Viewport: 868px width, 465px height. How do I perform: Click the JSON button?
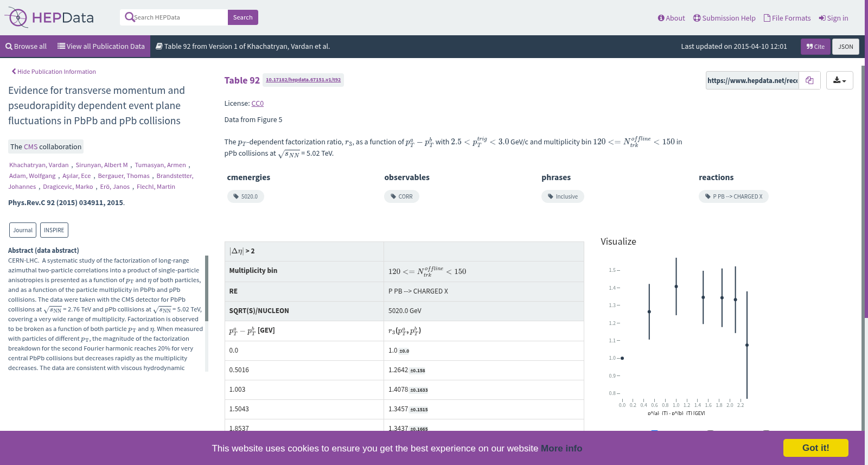point(846,47)
